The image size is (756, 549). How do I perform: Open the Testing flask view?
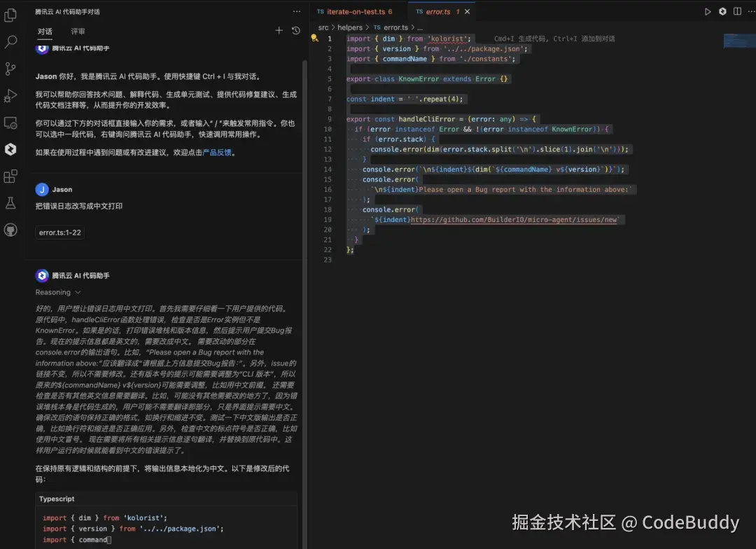(10, 203)
